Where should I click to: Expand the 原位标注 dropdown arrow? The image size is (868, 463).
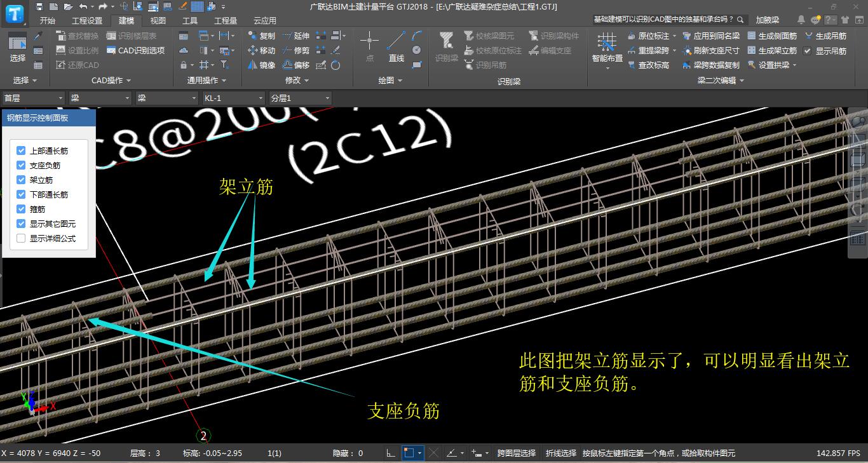coord(674,36)
